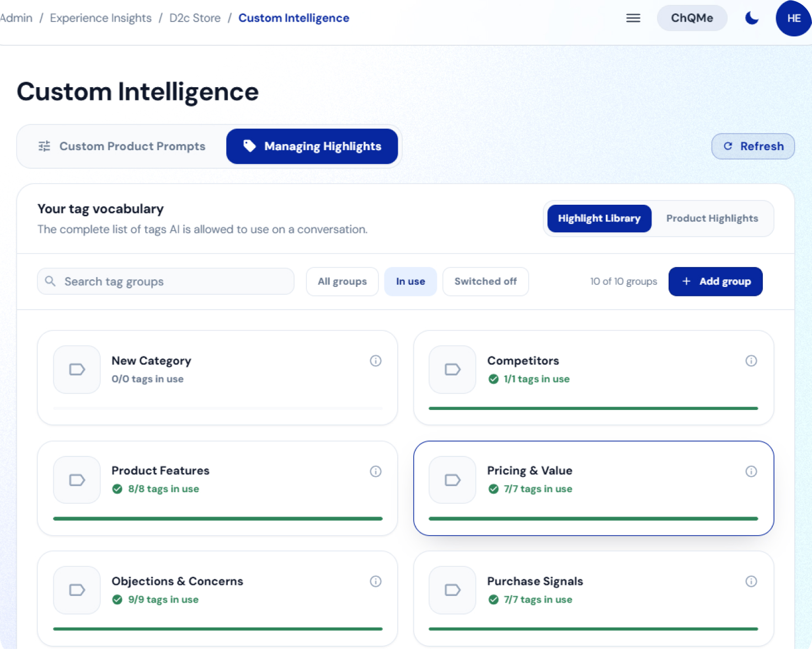Open the Purchase Signals group title

click(535, 581)
